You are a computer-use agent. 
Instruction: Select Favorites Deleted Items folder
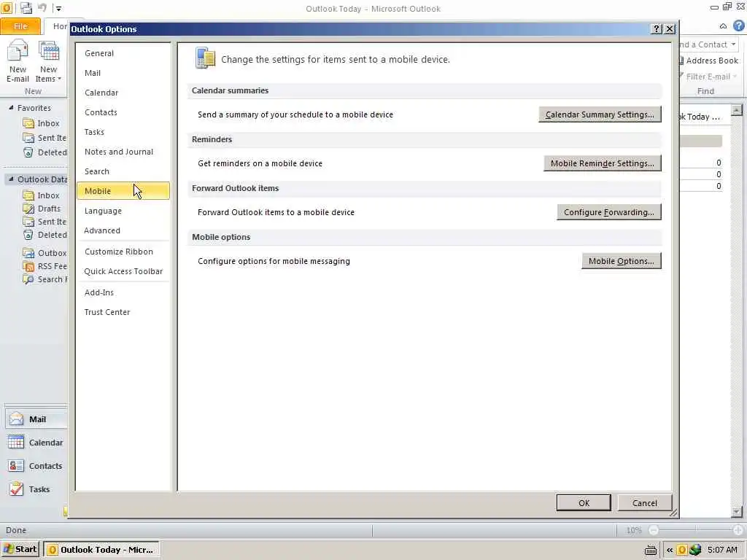point(44,152)
